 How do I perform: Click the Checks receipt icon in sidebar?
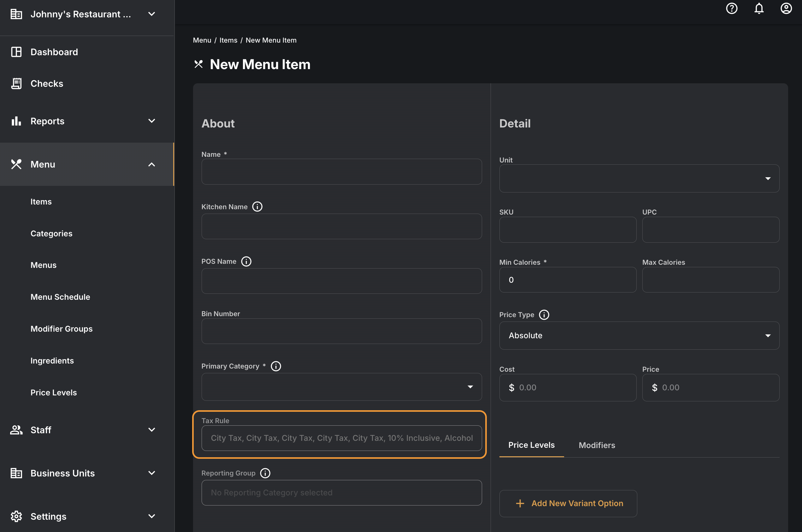(x=16, y=84)
